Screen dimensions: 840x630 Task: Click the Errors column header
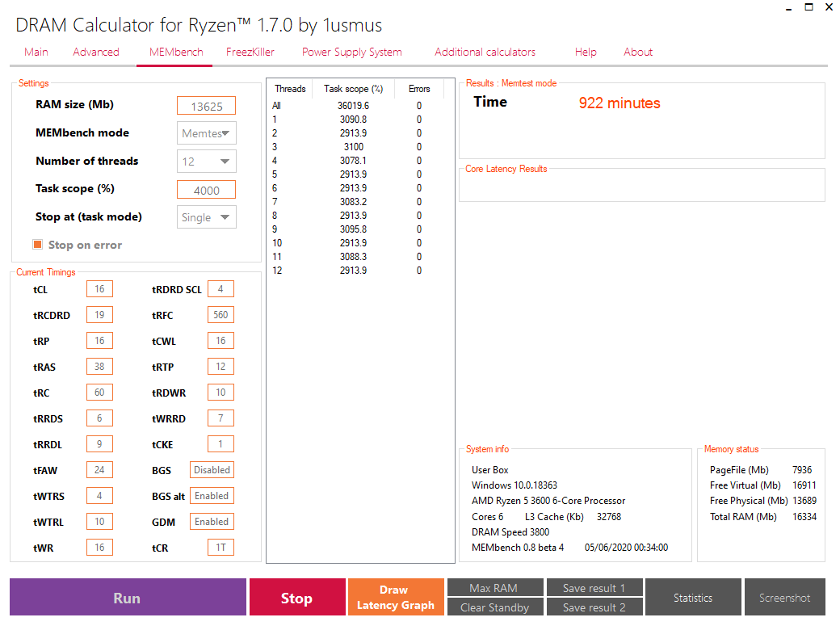(x=419, y=88)
